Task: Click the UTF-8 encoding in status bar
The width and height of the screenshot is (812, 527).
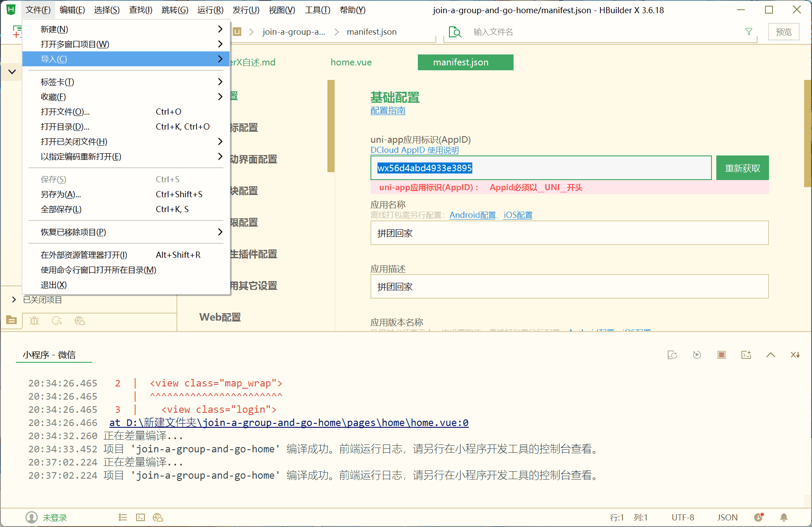Action: [683, 517]
